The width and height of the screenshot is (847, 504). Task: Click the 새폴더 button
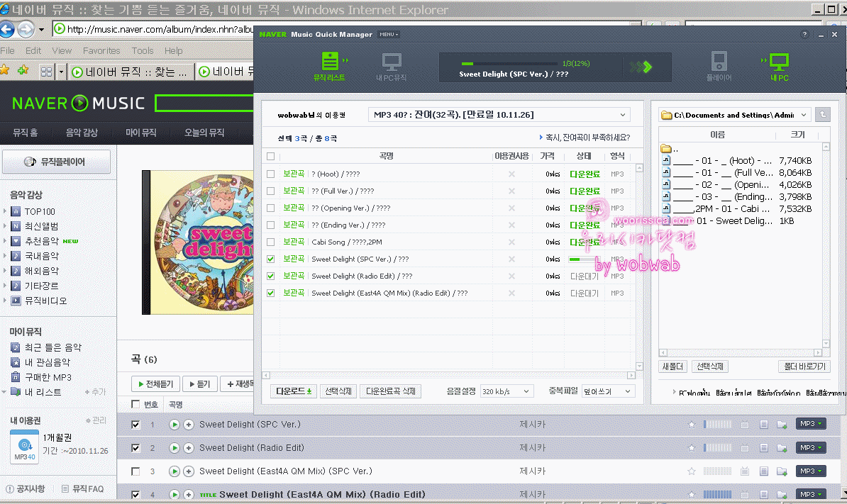(672, 366)
